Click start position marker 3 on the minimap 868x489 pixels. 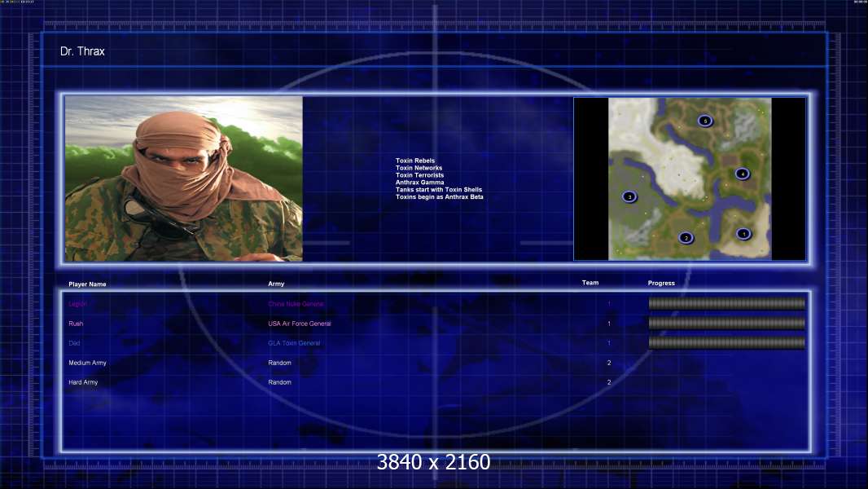click(629, 196)
